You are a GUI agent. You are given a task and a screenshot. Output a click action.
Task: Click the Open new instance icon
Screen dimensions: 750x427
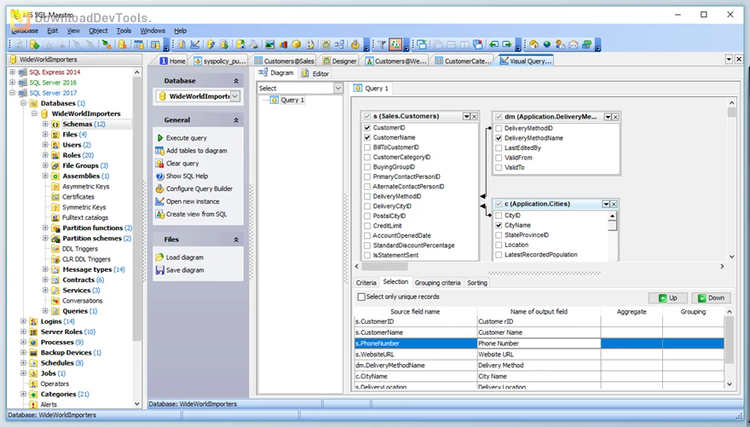[x=160, y=201]
